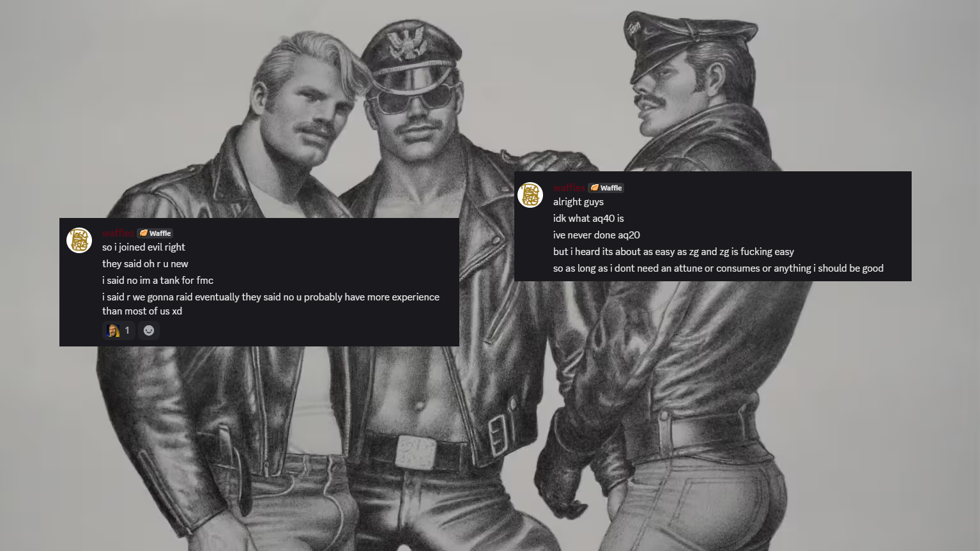This screenshot has height=551, width=980.
Task: Open avatar beside "so i joined evil right"
Action: click(79, 240)
